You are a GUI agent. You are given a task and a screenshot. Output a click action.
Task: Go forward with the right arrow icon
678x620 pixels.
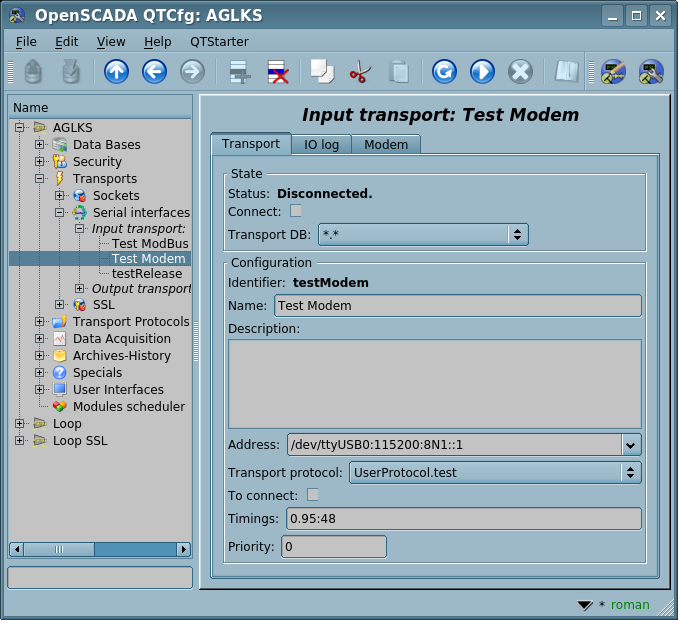[x=192, y=72]
